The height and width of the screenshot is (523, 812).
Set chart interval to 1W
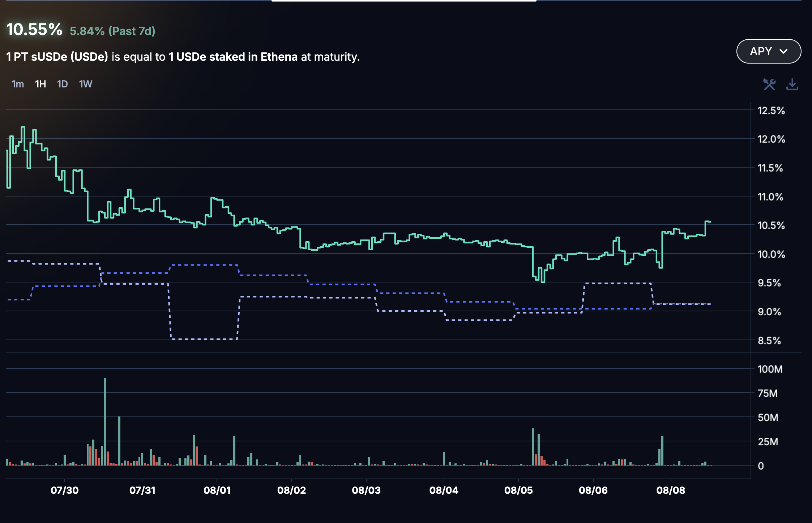coord(86,84)
